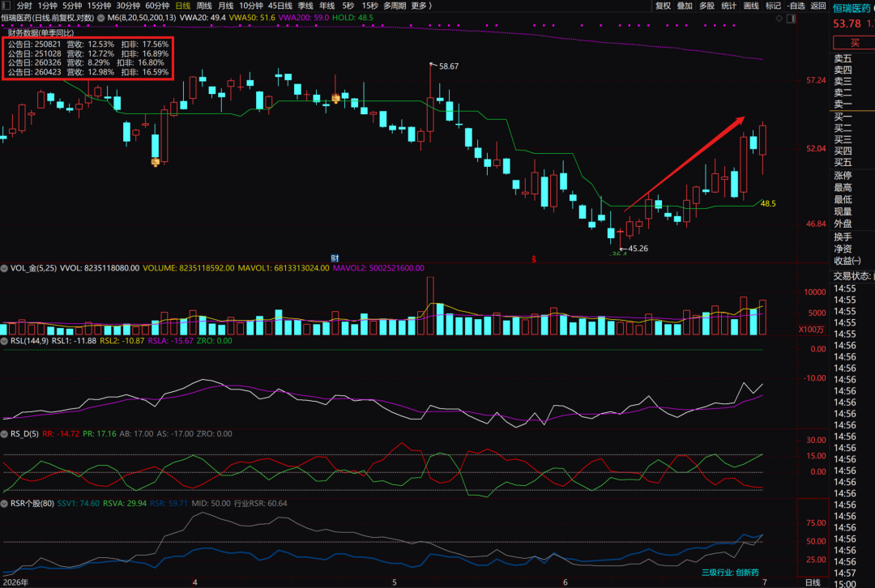Click the 45.26 low price label

point(638,249)
